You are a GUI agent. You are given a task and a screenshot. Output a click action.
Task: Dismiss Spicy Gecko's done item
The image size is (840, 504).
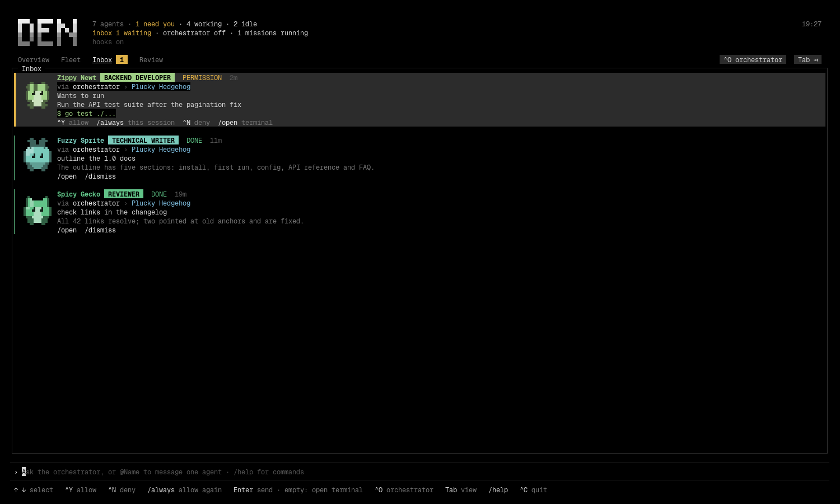pyautogui.click(x=100, y=230)
